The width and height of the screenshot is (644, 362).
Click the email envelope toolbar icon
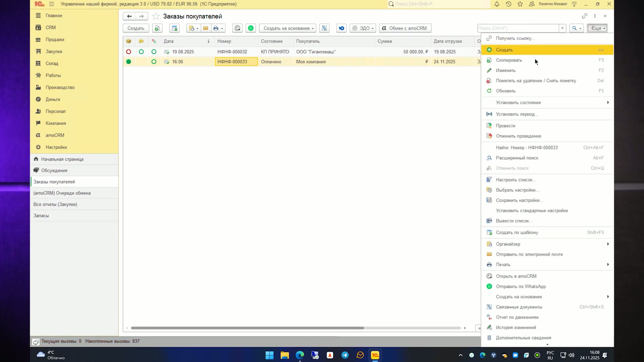pos(206,28)
